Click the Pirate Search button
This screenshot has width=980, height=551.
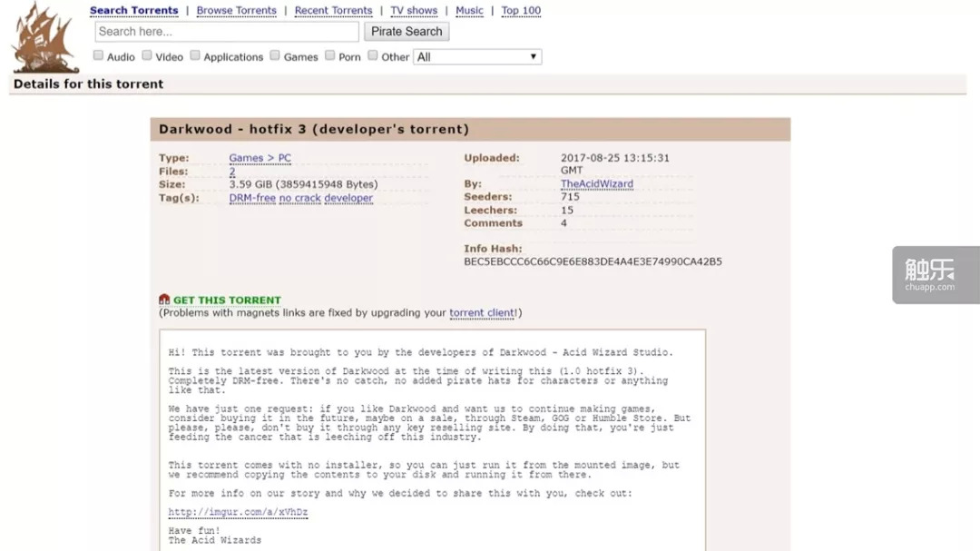(407, 31)
